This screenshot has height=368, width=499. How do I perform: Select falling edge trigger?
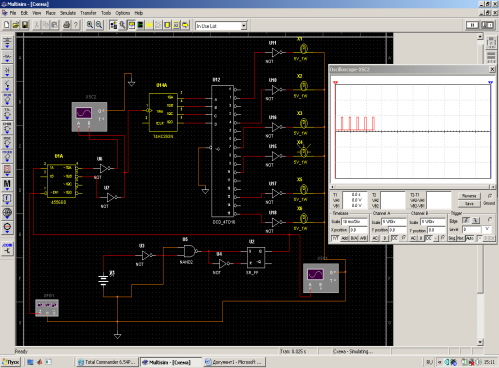476,220
